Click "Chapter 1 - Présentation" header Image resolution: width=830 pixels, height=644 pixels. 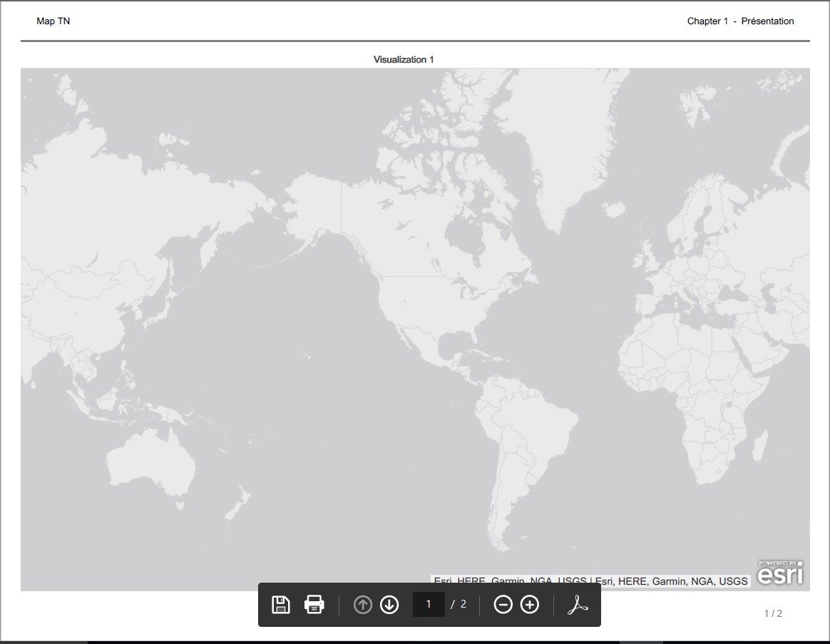740,21
